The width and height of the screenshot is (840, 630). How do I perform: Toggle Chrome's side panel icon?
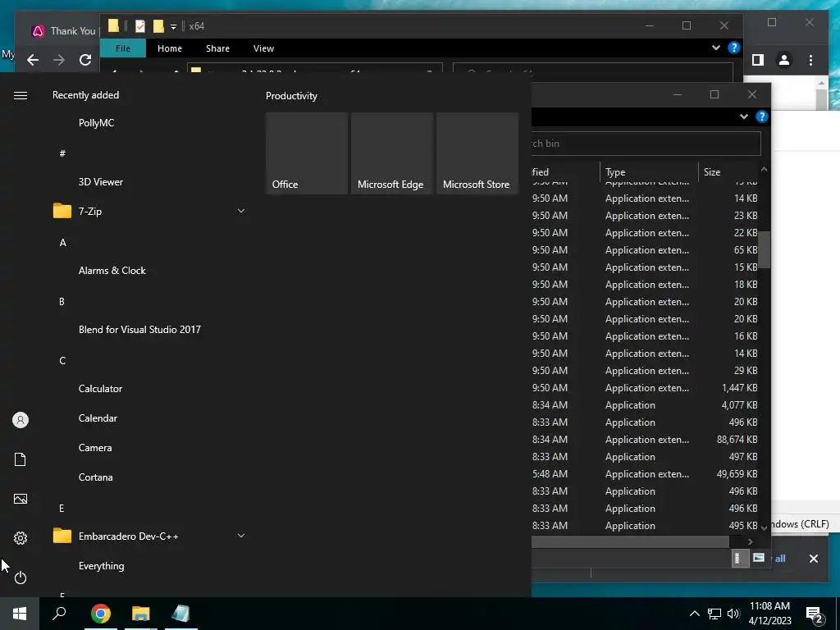757,60
